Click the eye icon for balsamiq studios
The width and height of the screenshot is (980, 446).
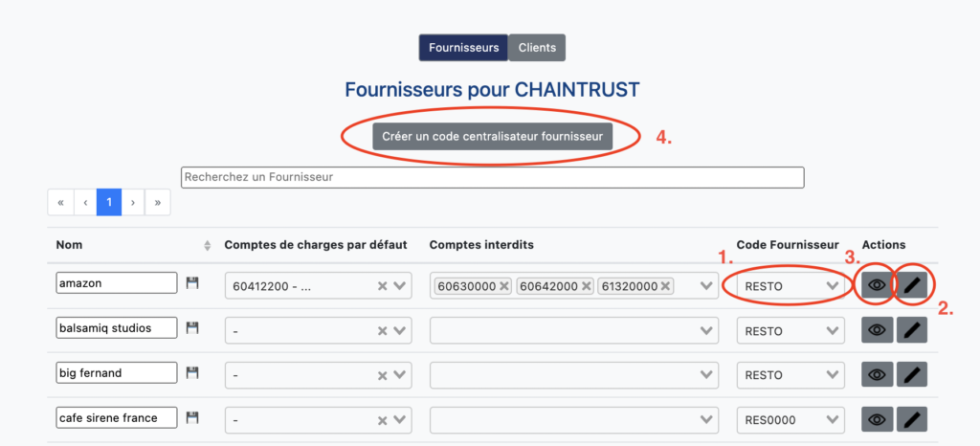(877, 330)
